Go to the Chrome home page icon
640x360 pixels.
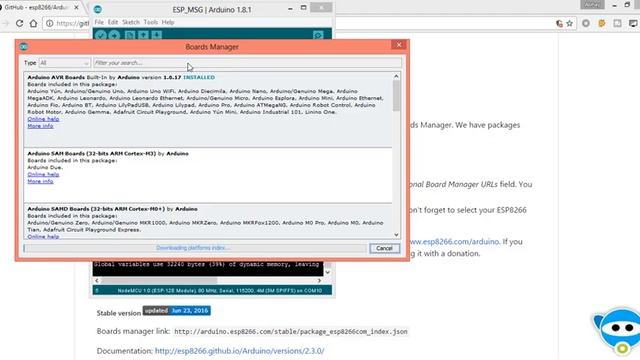[33, 23]
